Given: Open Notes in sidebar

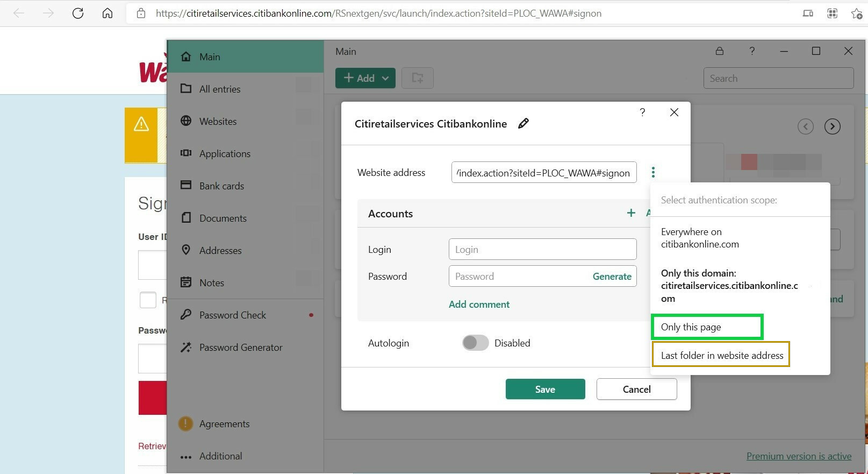Looking at the screenshot, I should click(x=246, y=282).
